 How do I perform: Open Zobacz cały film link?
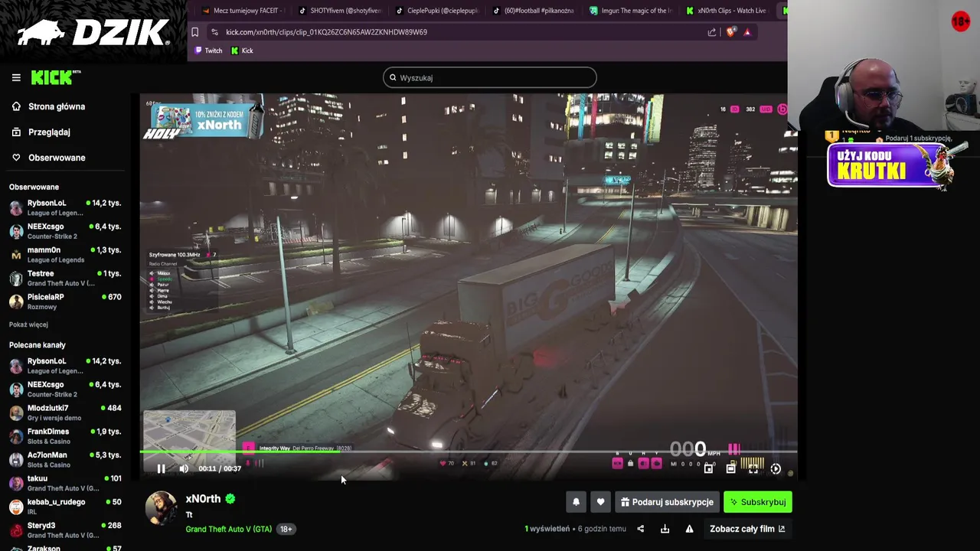pyautogui.click(x=746, y=529)
